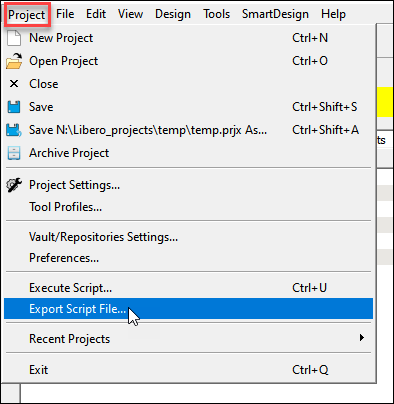The height and width of the screenshot is (404, 394).
Task: Click the Open Project folder icon
Action: point(14,61)
